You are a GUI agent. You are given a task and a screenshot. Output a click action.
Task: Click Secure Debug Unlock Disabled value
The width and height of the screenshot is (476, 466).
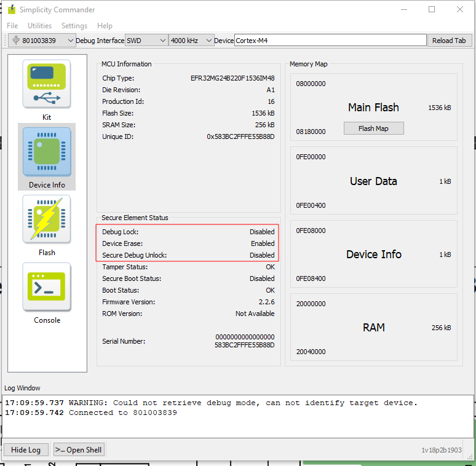tap(262, 255)
